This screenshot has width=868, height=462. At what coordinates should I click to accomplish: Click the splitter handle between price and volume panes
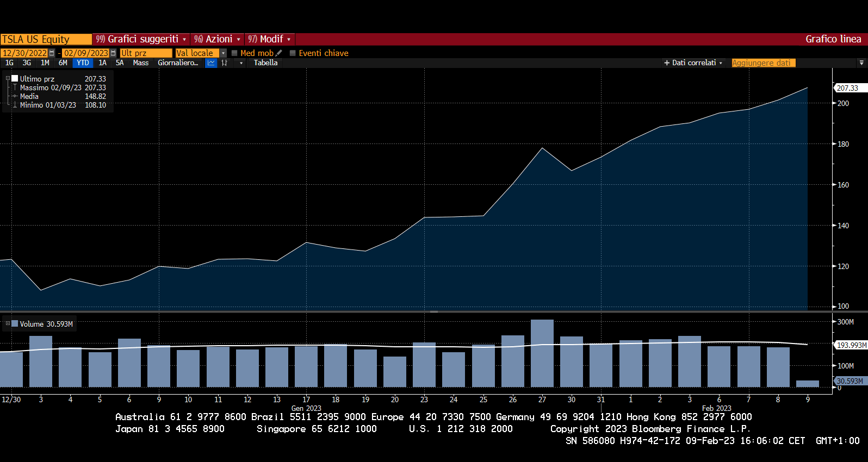[434, 312]
